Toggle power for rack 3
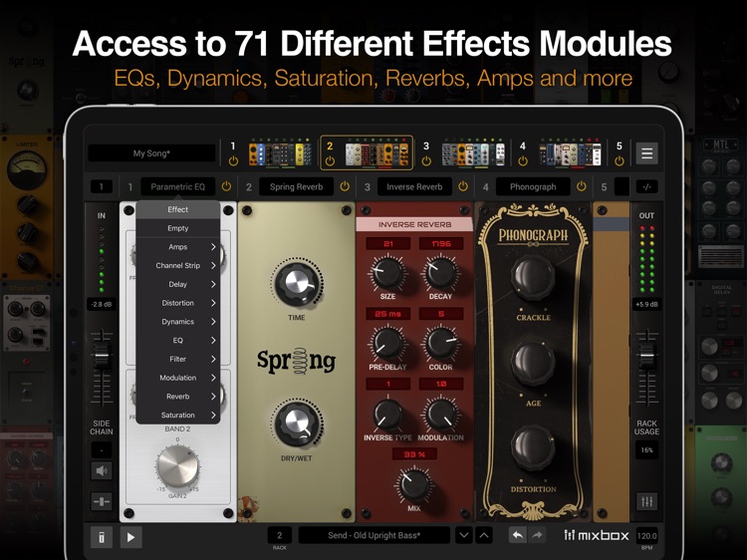This screenshot has width=747, height=560. point(426,161)
